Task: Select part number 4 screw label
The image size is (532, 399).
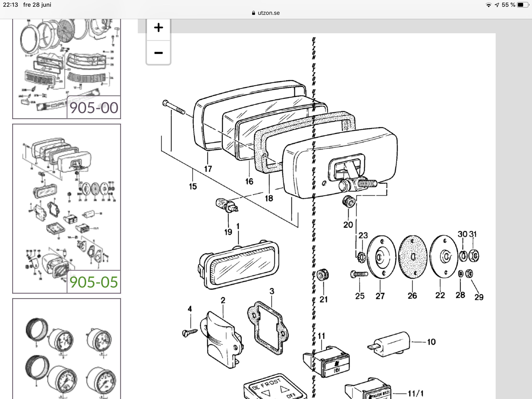Action: coord(190,309)
